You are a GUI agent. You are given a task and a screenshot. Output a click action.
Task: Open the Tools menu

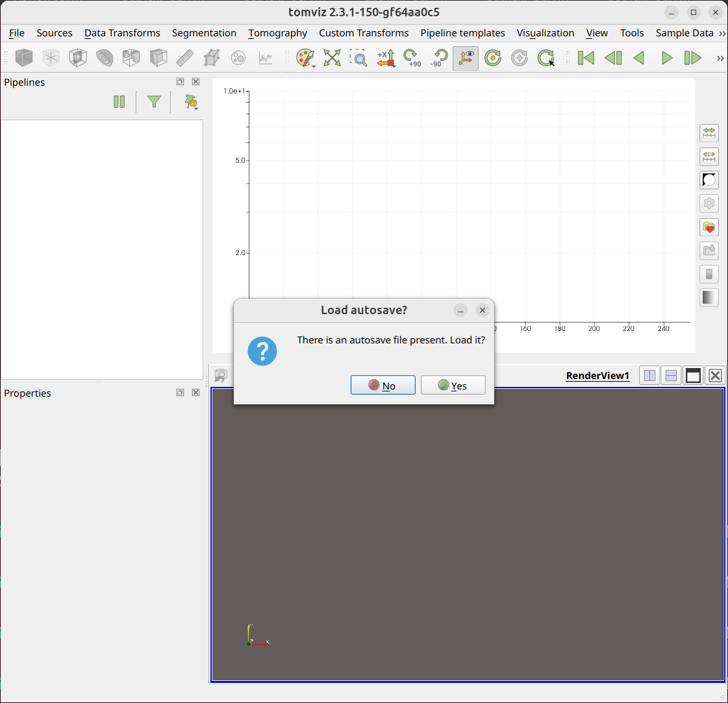(631, 33)
